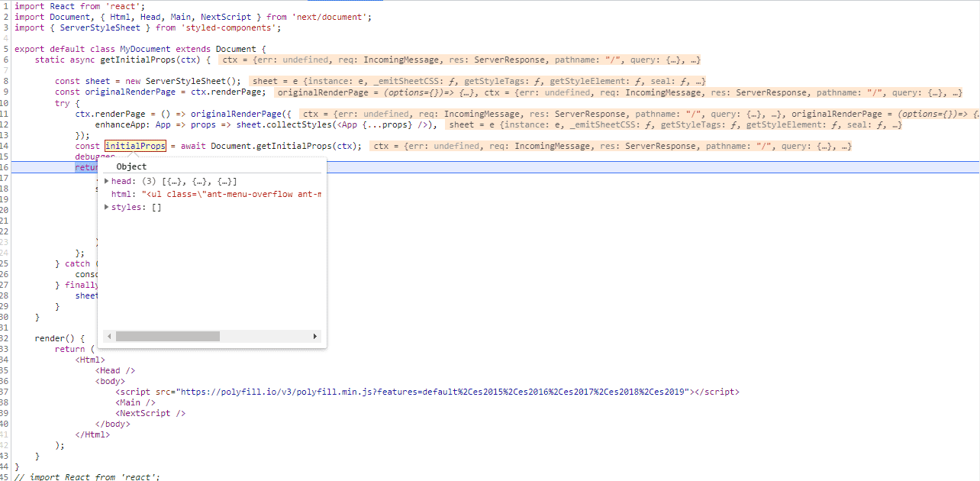Click the try keyword
Viewport: 980px width, 481px height.
[x=62, y=103]
